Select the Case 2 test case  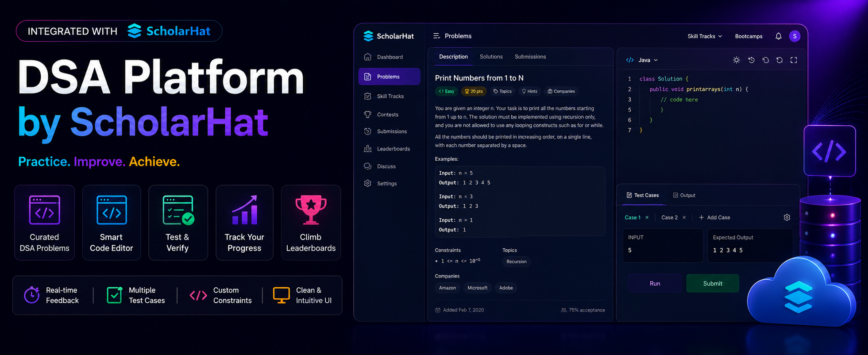[x=669, y=217]
